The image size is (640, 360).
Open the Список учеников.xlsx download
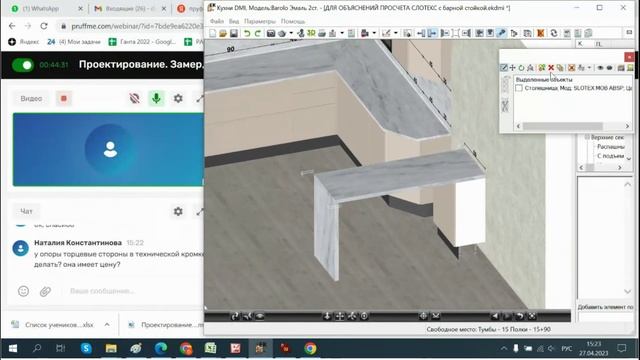click(x=53, y=325)
